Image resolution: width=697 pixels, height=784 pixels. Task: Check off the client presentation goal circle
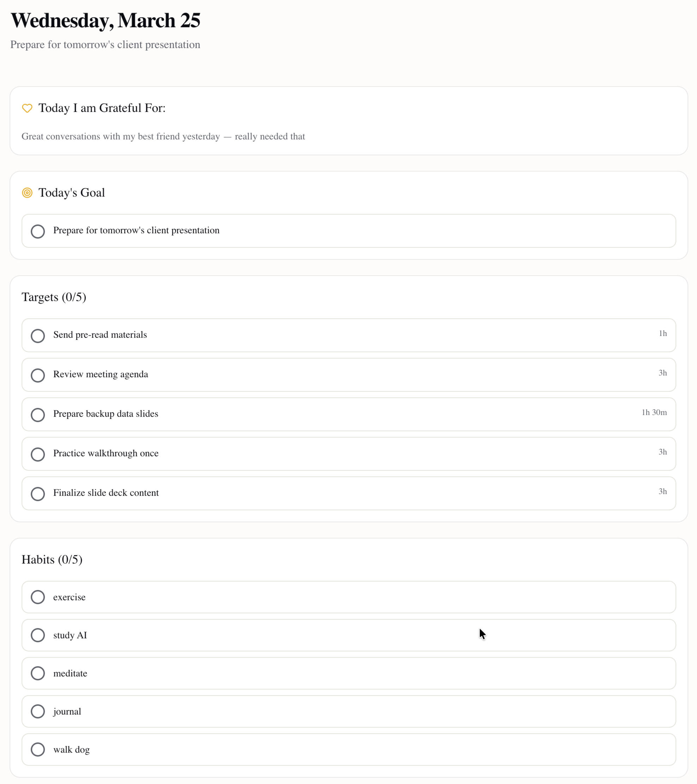38,231
